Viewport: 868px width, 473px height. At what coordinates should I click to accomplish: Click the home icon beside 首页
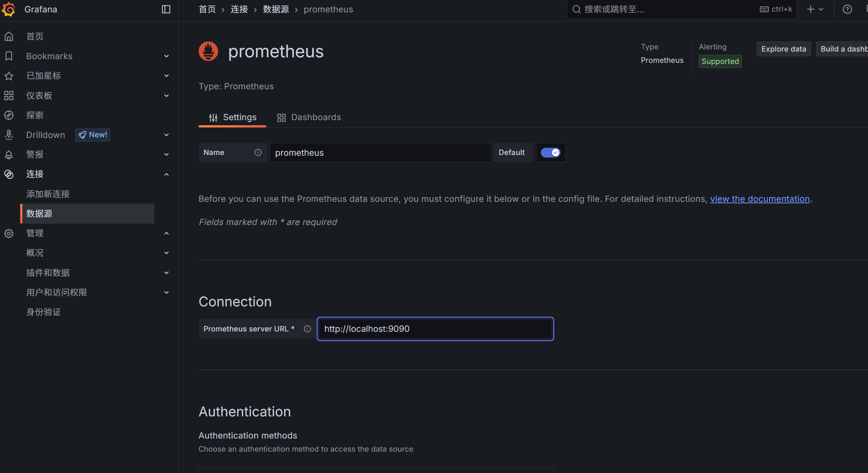coord(9,36)
